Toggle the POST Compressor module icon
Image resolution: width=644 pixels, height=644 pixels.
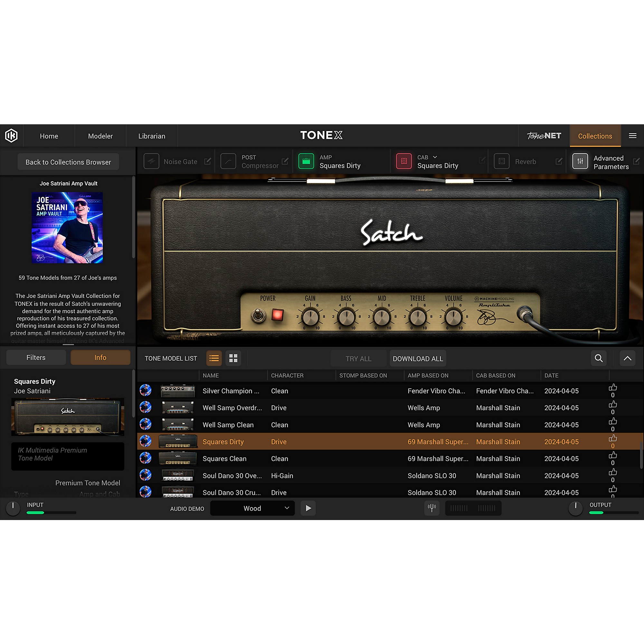(228, 161)
